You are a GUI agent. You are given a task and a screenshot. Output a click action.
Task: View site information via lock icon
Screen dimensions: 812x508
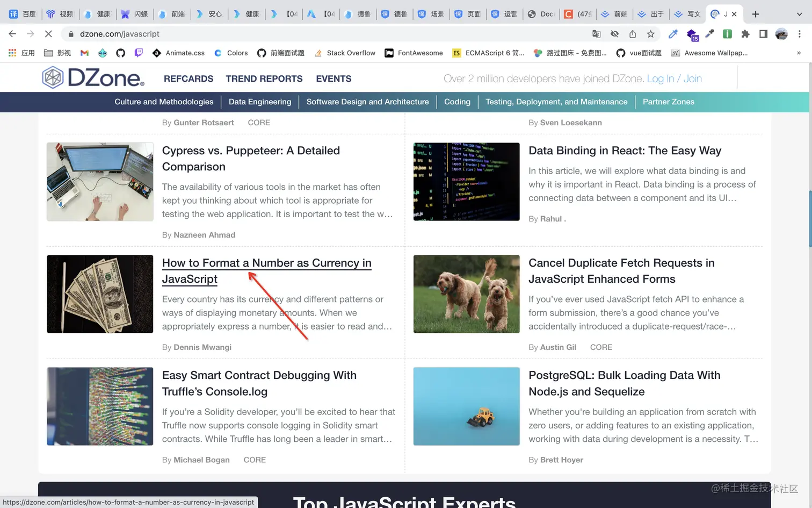click(x=70, y=34)
